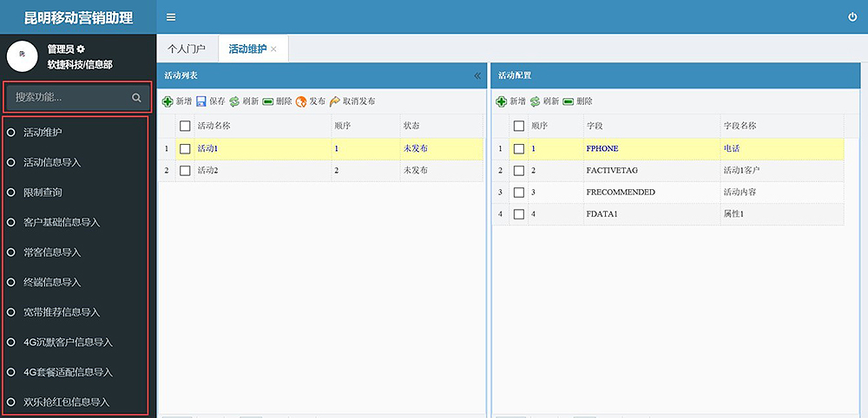Click the 顺序 column header in 活动列表

(x=365, y=126)
